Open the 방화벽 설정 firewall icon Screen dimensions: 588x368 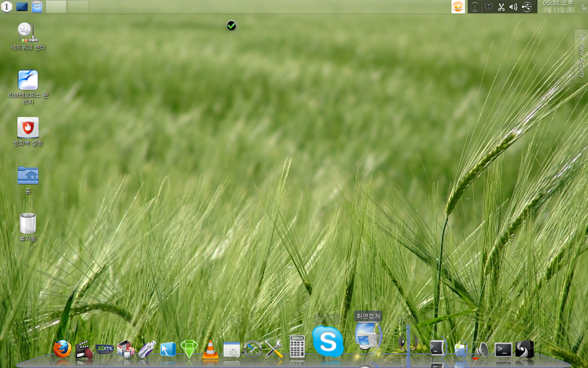coord(28,132)
